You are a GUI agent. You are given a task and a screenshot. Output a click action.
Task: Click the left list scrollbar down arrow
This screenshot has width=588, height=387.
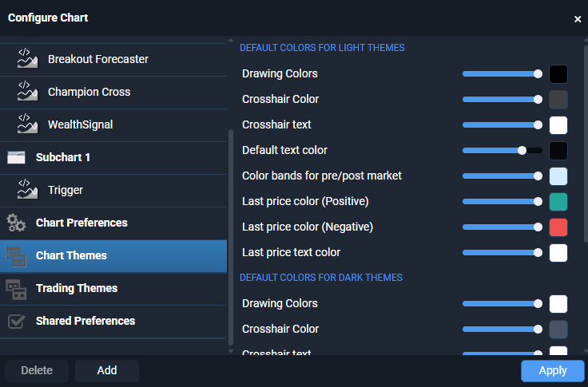tap(231, 351)
